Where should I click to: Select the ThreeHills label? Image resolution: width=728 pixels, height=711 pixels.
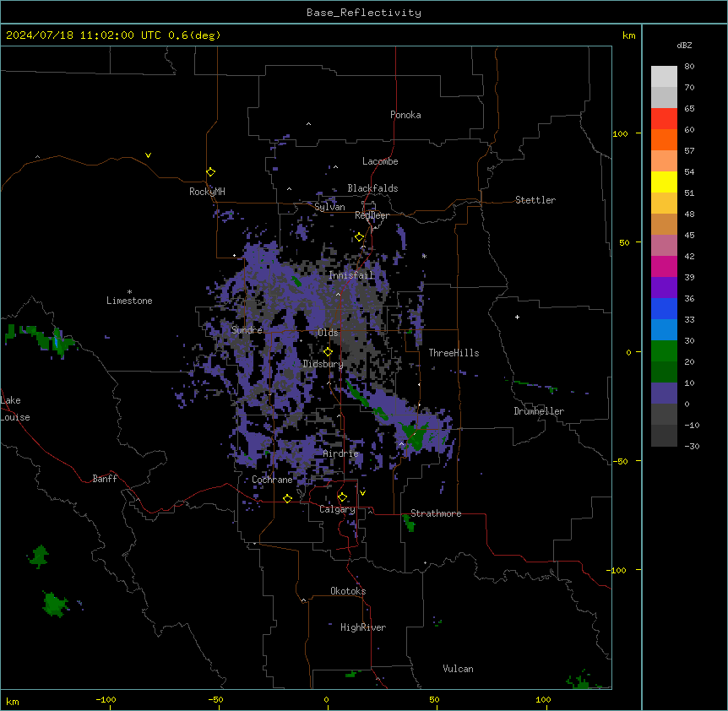[x=454, y=353]
